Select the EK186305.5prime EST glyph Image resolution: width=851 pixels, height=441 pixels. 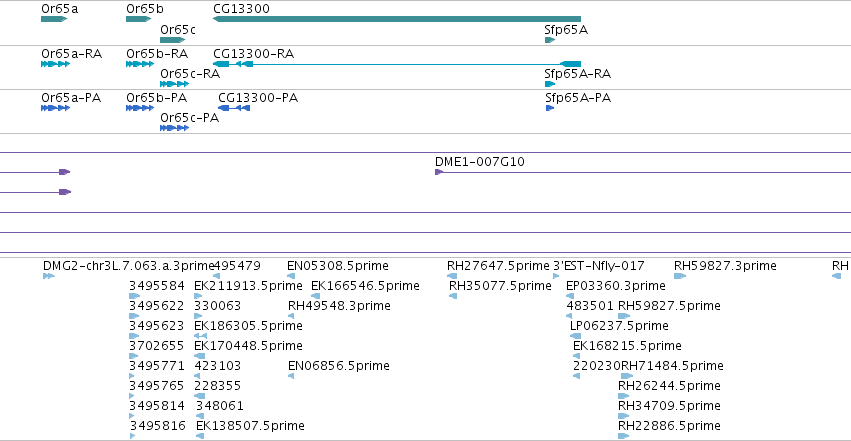pyautogui.click(x=200, y=336)
